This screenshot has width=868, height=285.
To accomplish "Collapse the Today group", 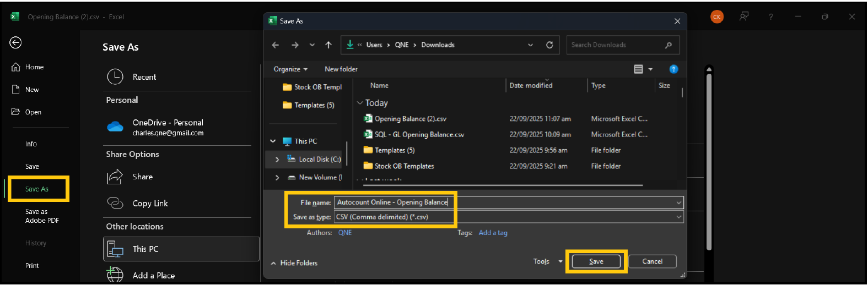I will 360,103.
